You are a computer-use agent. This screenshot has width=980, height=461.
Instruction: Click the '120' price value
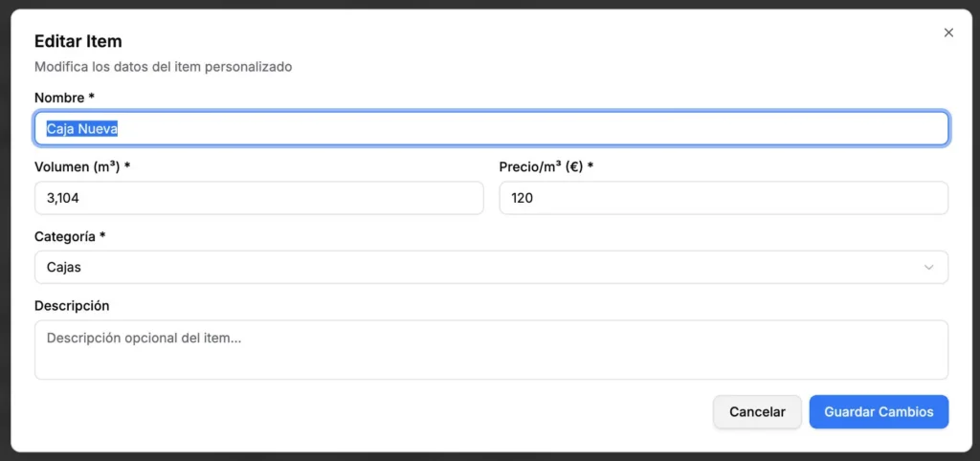click(522, 198)
